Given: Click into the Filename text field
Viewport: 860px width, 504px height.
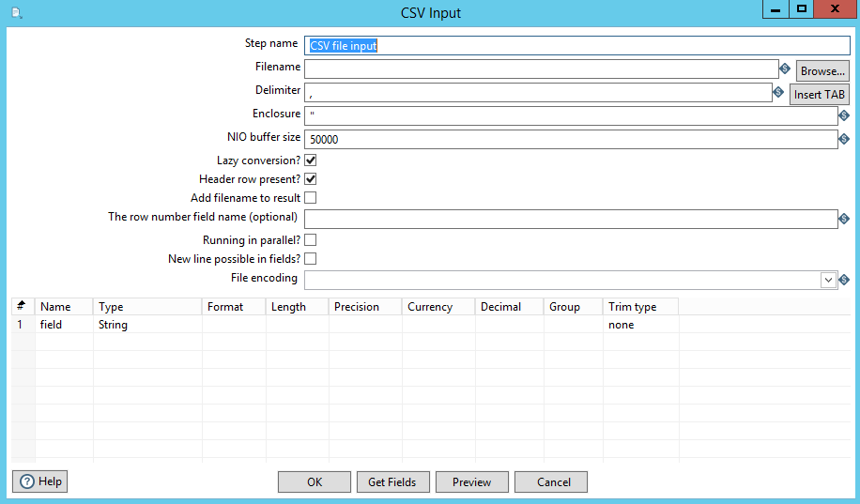Looking at the screenshot, I should coord(540,69).
